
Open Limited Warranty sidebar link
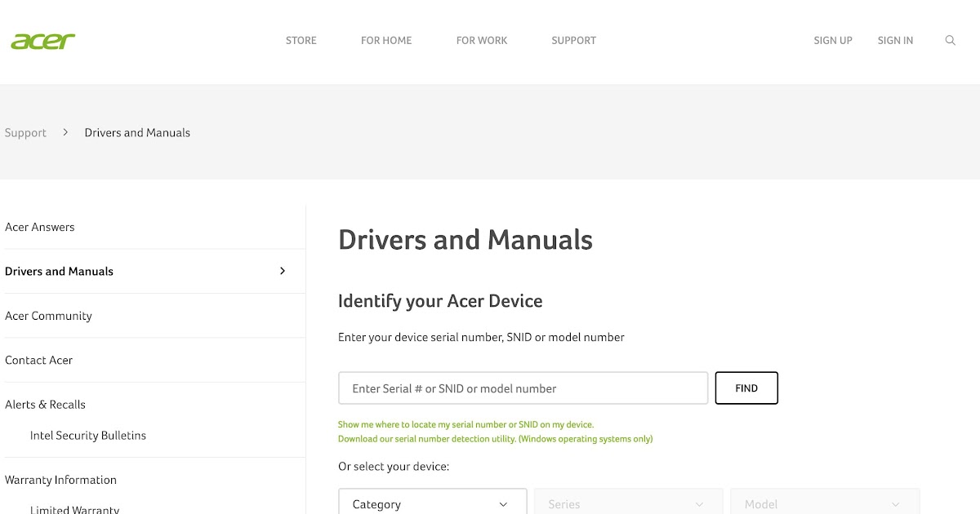click(x=74, y=509)
